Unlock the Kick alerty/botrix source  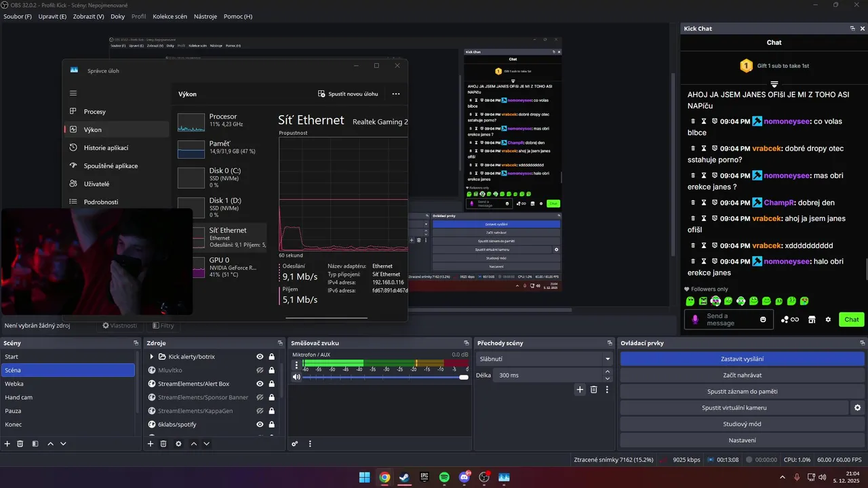[x=271, y=357]
